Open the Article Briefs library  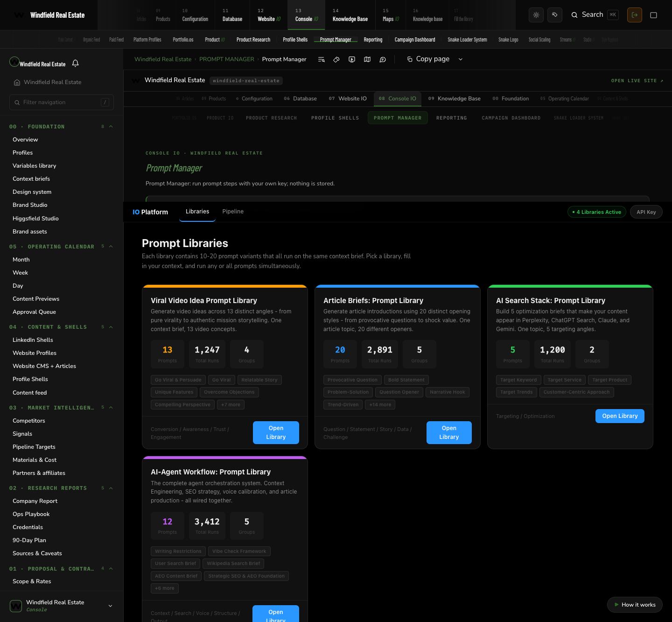click(x=449, y=432)
